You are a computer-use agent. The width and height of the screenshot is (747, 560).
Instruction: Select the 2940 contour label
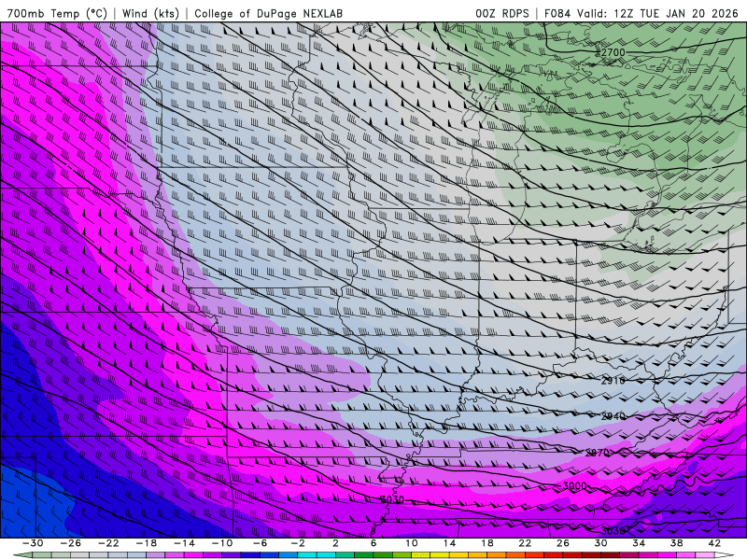pos(613,416)
